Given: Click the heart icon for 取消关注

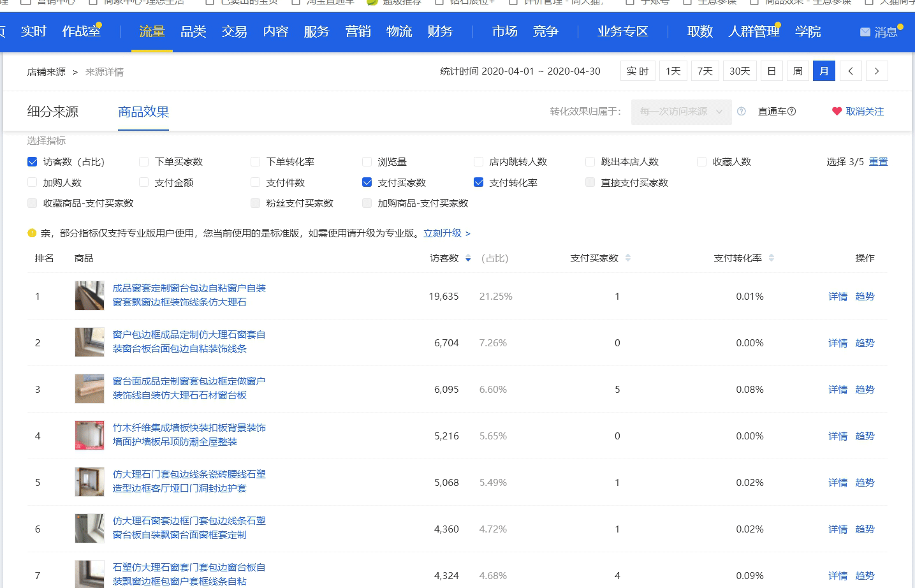Looking at the screenshot, I should 837,112.
